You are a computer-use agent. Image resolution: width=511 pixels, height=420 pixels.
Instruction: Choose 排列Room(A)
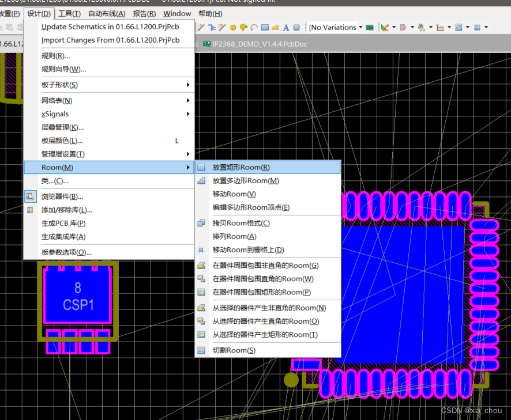(x=268, y=236)
